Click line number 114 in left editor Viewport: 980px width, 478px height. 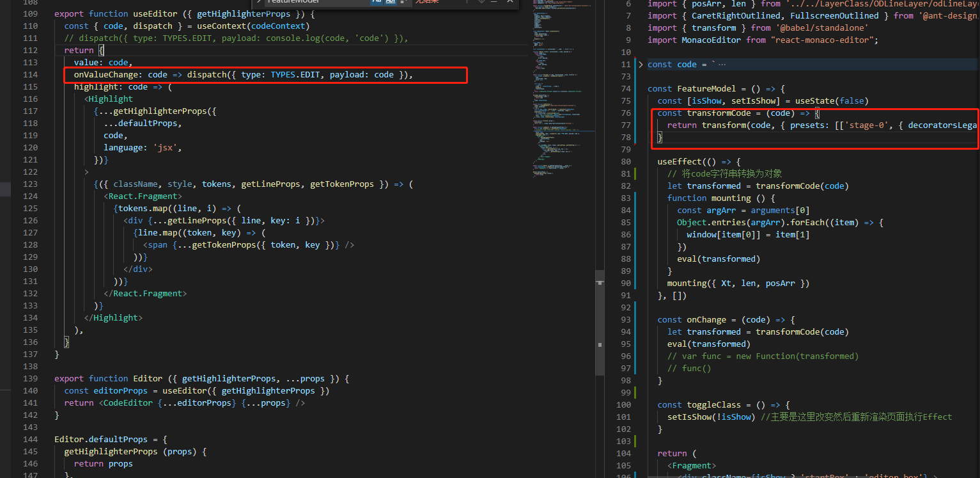coord(30,75)
